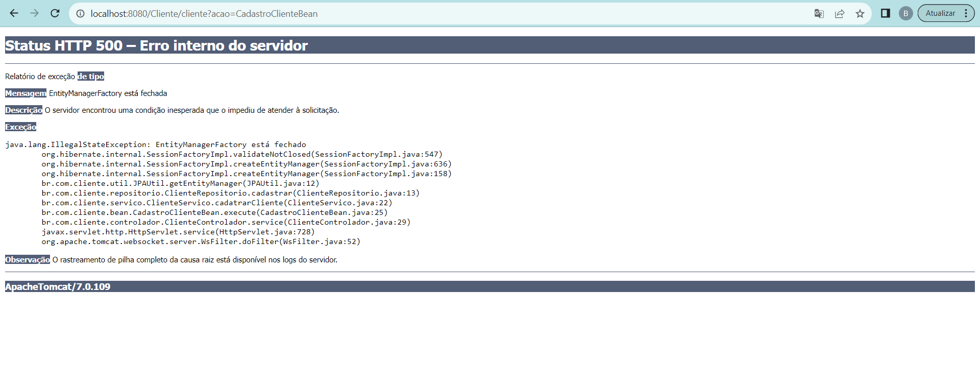Click the ClienteRepositorio.cadastrar stack line

[231, 193]
